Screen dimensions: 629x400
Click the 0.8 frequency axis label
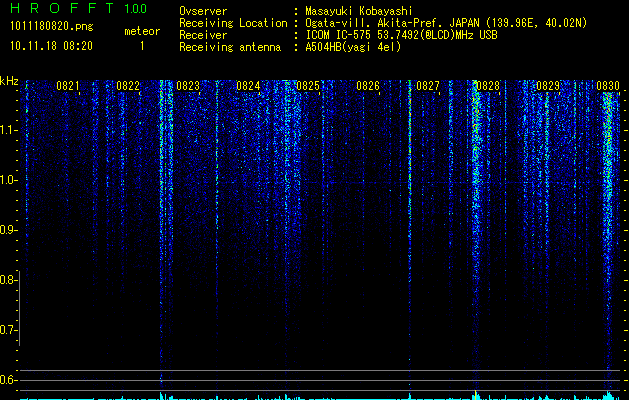click(7, 280)
